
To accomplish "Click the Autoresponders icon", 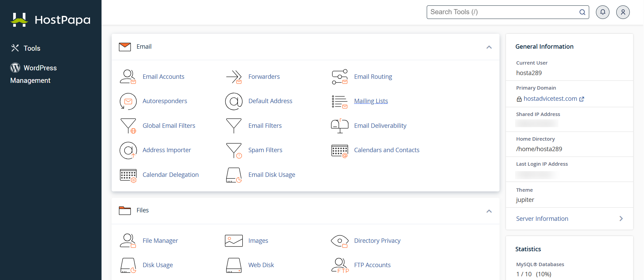I will (x=128, y=101).
